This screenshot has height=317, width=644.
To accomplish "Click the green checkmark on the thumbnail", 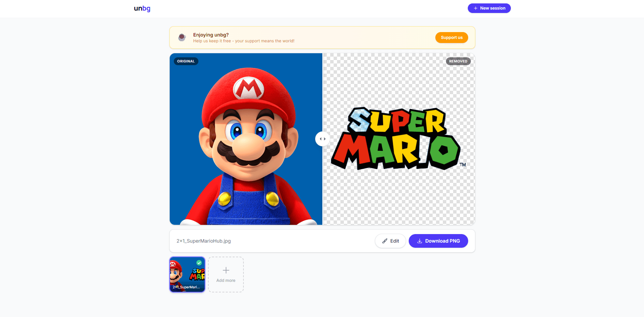I will [199, 263].
